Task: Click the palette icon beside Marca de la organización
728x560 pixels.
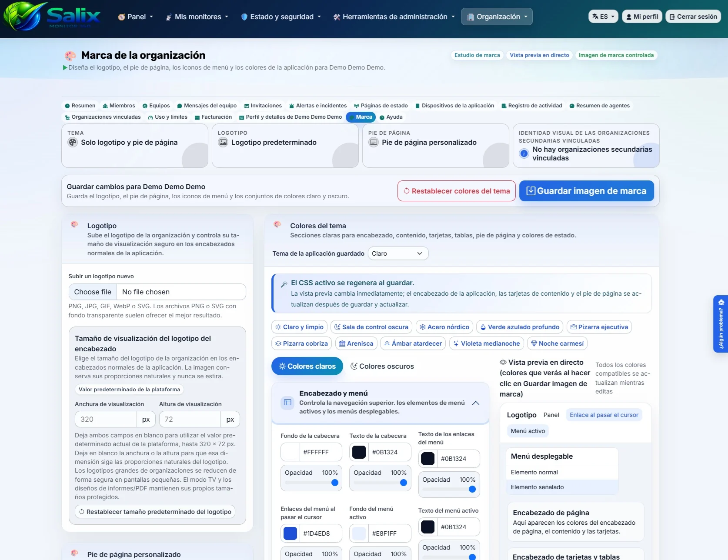Action: 70,56
